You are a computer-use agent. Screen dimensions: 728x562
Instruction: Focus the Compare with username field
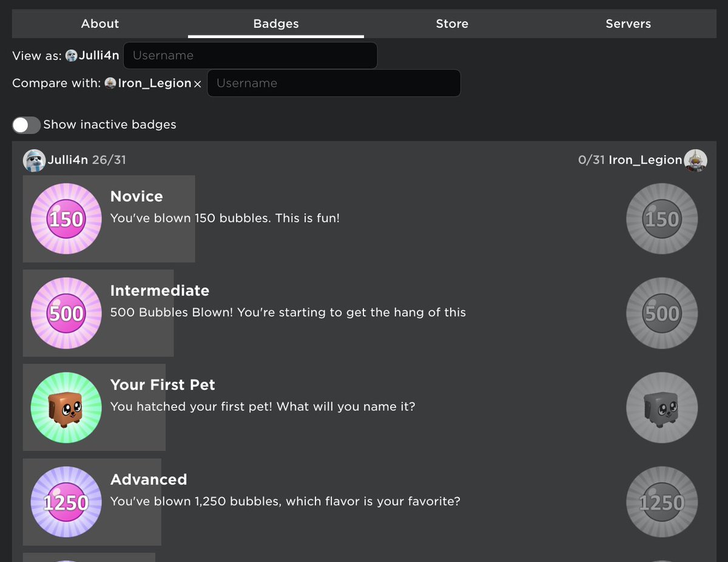pos(334,83)
